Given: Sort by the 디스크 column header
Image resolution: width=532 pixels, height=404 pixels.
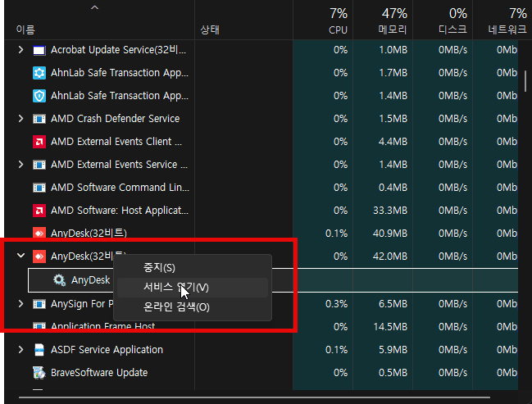Looking at the screenshot, I should (x=452, y=30).
